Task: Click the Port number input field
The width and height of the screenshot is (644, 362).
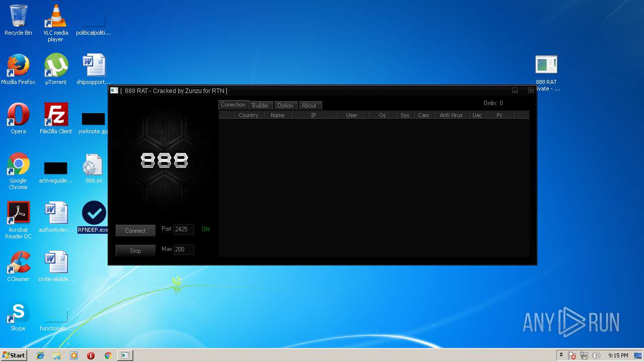Action: pyautogui.click(x=184, y=229)
